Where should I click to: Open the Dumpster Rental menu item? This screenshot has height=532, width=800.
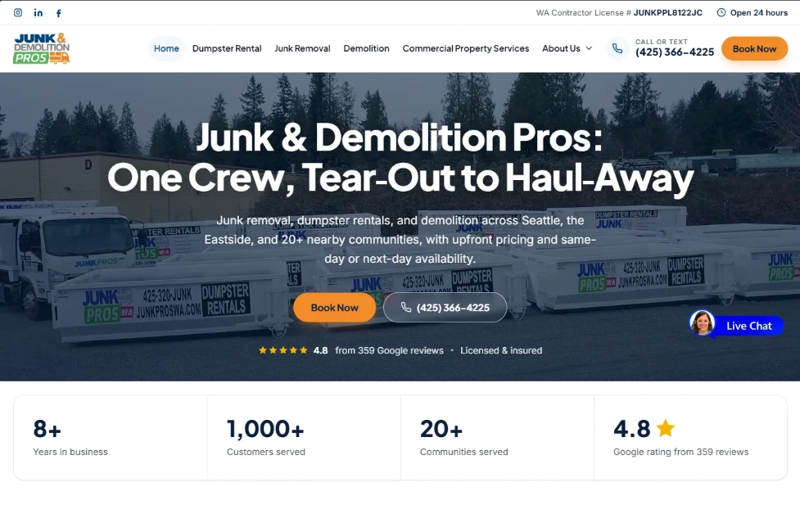[x=227, y=48]
